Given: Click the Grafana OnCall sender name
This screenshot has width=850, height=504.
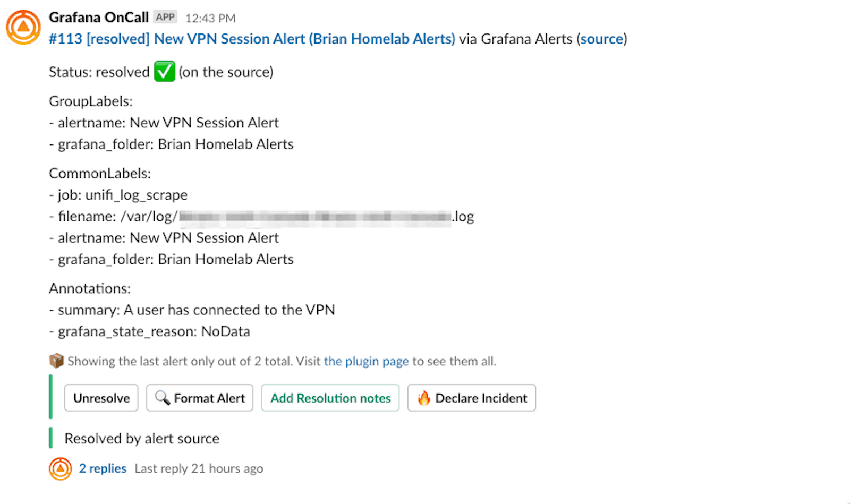Looking at the screenshot, I should (98, 16).
